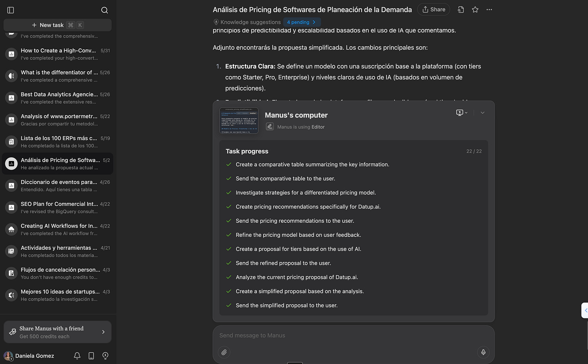Click 'Send the comparative table to the user' step
The width and height of the screenshot is (588, 364).
pos(286,179)
